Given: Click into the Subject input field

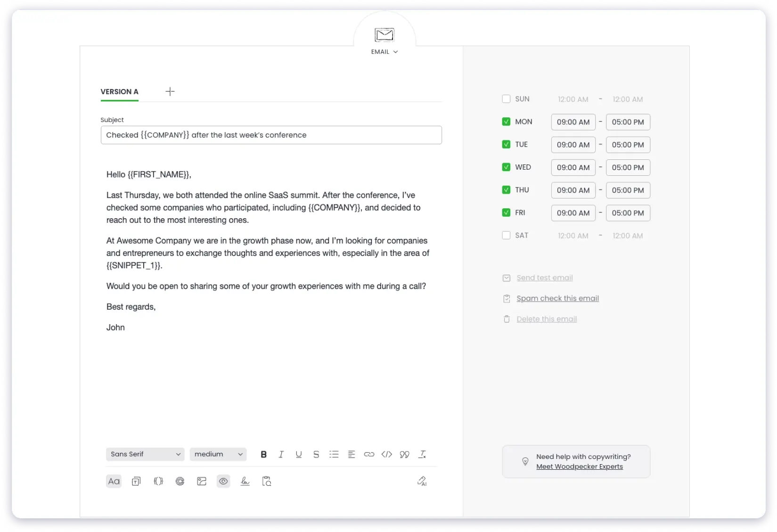Looking at the screenshot, I should pos(271,135).
